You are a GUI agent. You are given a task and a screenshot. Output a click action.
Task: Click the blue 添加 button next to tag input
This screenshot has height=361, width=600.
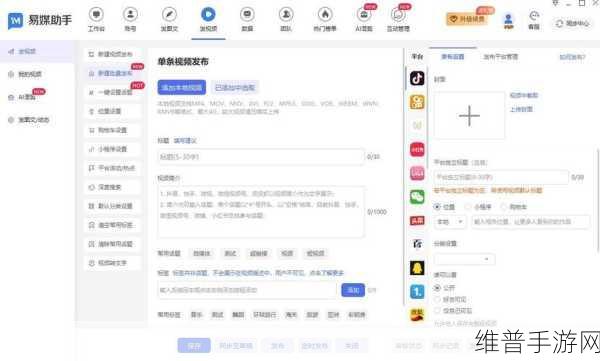[353, 290]
